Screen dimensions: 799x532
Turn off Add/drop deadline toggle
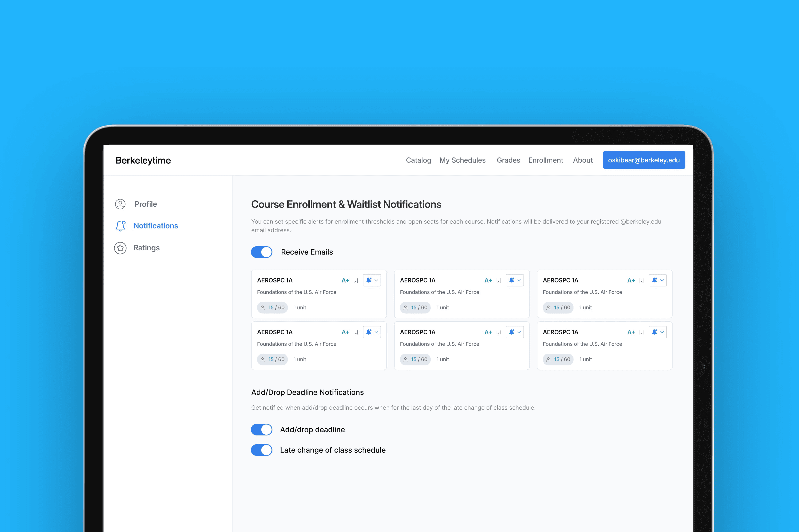(262, 430)
